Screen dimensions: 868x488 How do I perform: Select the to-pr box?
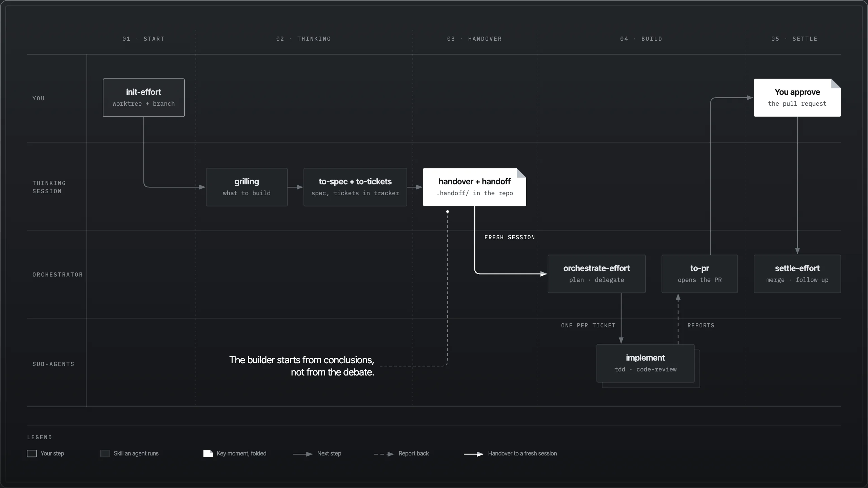tap(700, 274)
